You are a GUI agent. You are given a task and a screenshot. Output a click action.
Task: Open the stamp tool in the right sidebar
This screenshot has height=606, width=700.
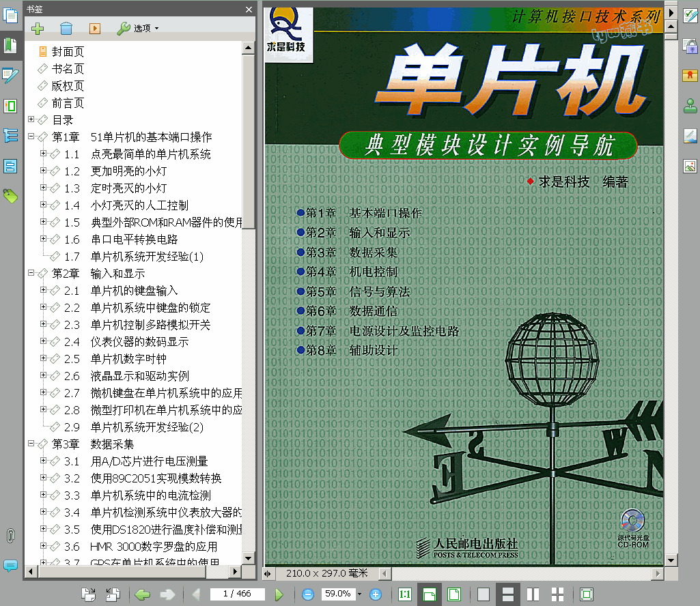pyautogui.click(x=690, y=106)
